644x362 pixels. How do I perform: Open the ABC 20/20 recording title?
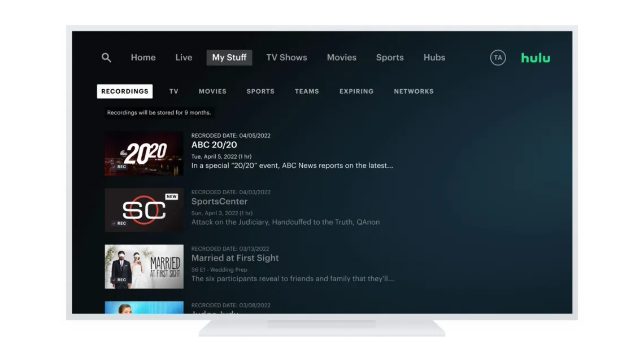click(214, 145)
